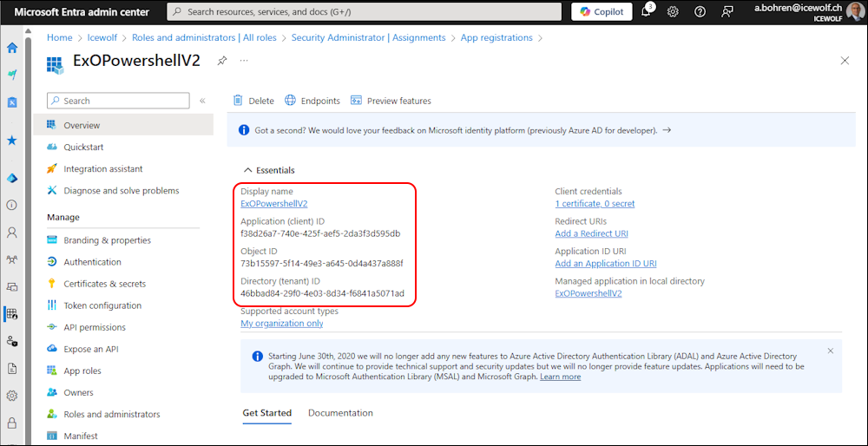
Task: Open Home icon in left rail
Action: [x=11, y=48]
